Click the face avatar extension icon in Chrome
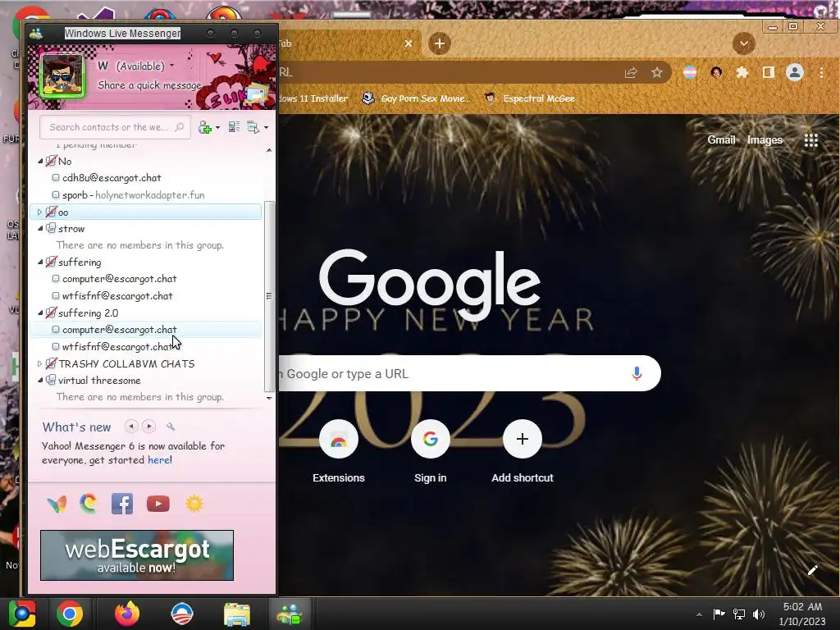The height and width of the screenshot is (630, 840). coord(716,72)
